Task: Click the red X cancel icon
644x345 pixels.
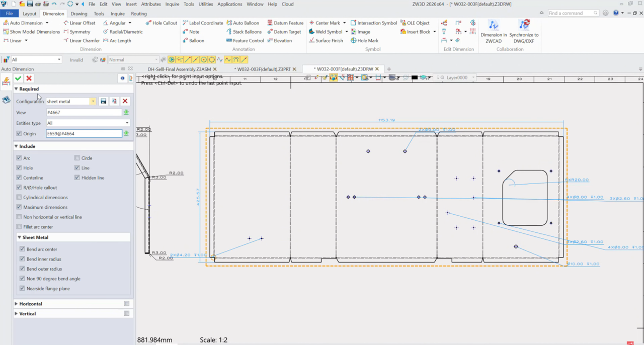Action: (x=29, y=78)
